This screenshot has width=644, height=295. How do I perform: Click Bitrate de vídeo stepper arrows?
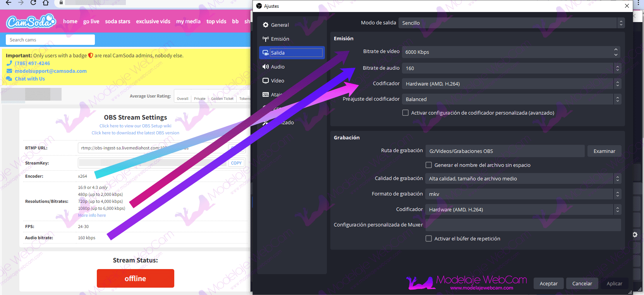click(616, 52)
